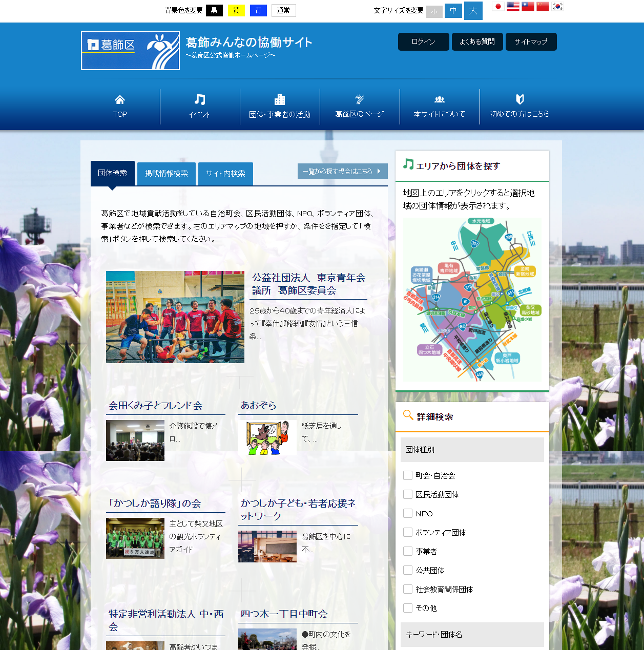
Task: Set background color to yellow 黄
Action: tap(236, 10)
